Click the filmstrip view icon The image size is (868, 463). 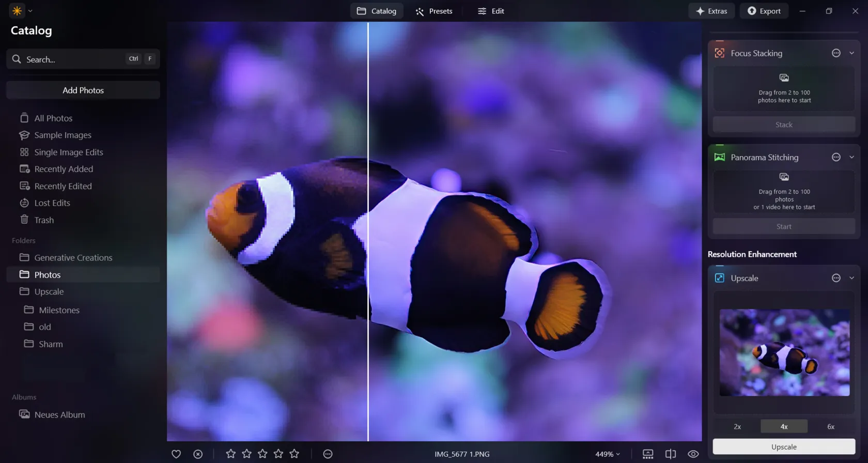(648, 454)
